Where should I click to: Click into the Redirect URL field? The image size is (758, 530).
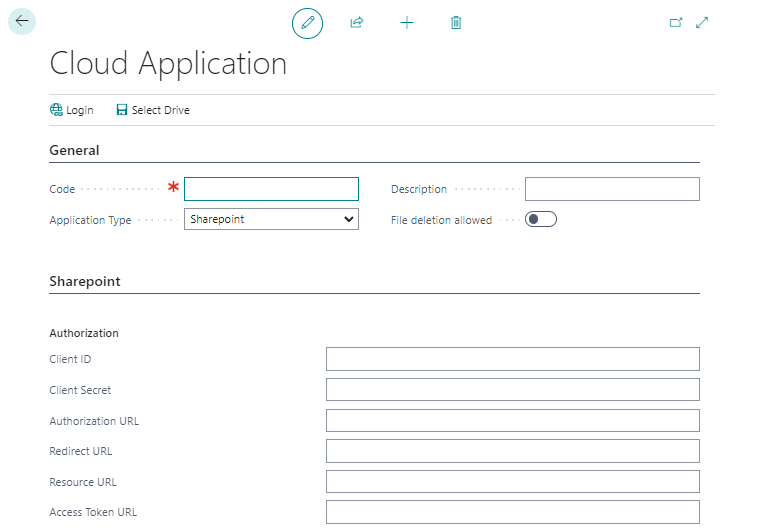[x=513, y=451]
